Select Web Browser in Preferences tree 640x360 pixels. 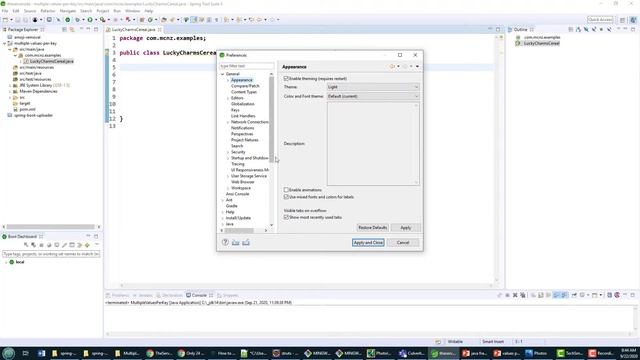coord(242,182)
